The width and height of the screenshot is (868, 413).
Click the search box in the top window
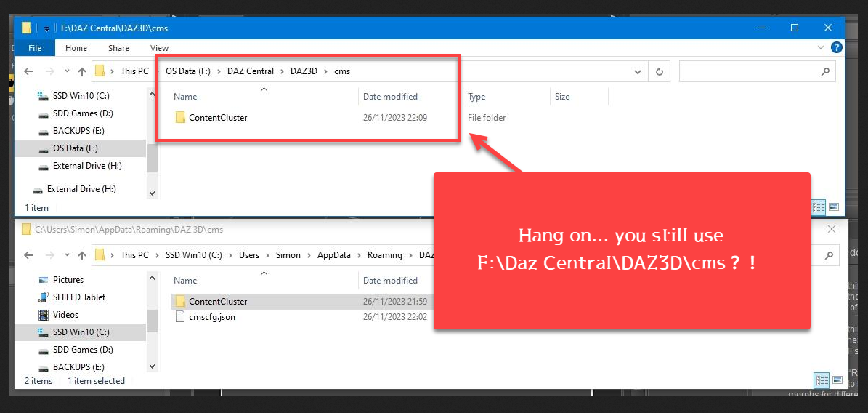tap(758, 71)
